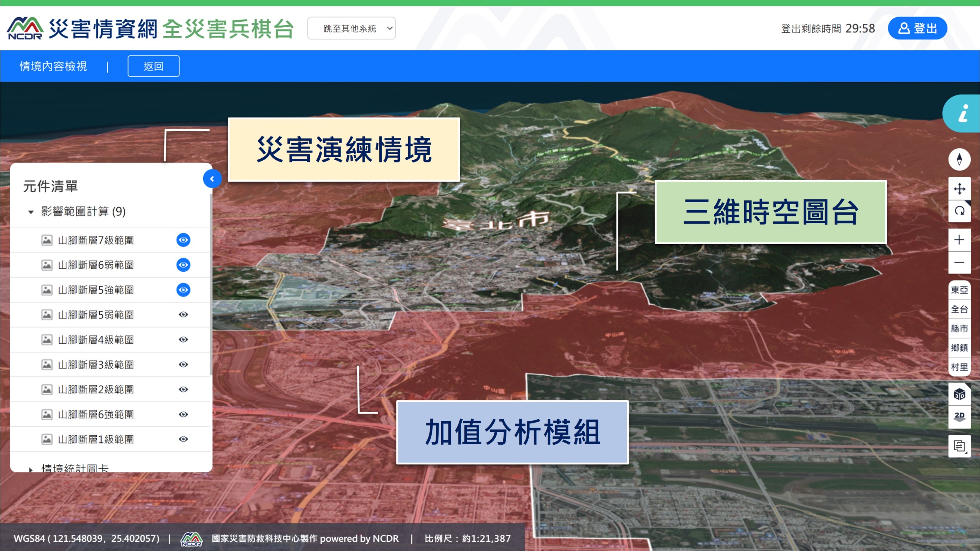980x551 pixels.
Task: Show the 山腳斷層5弱範圍 layer
Action: click(183, 314)
